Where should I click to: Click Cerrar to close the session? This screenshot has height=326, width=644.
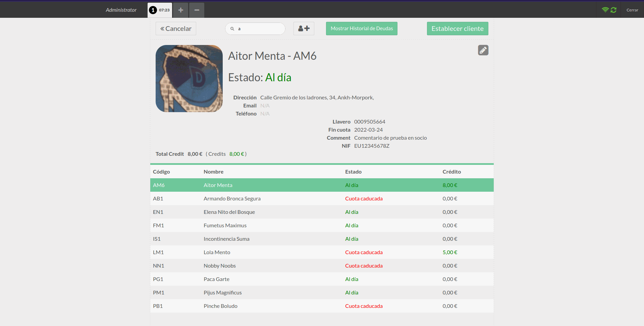point(632,10)
